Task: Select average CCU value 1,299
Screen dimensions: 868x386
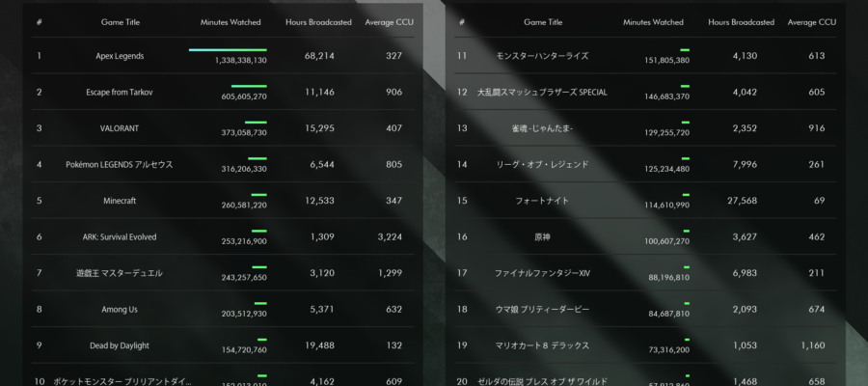Action: coord(391,273)
